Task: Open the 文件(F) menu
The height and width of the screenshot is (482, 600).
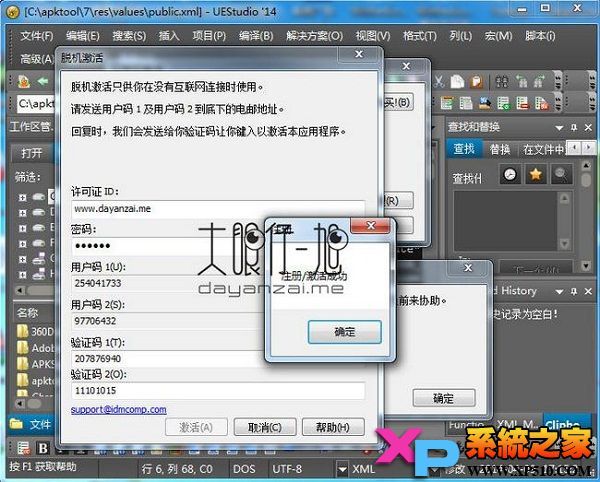Action: tap(37, 36)
